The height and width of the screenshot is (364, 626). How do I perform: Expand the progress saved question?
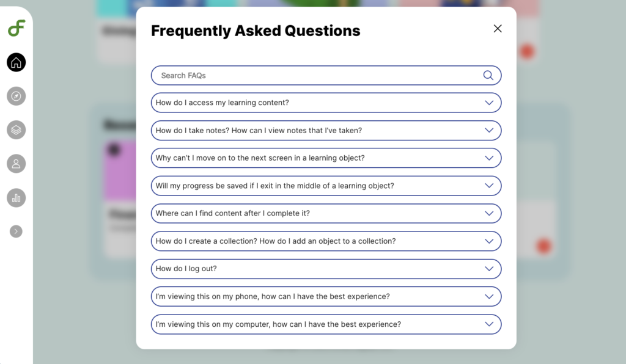point(325,186)
